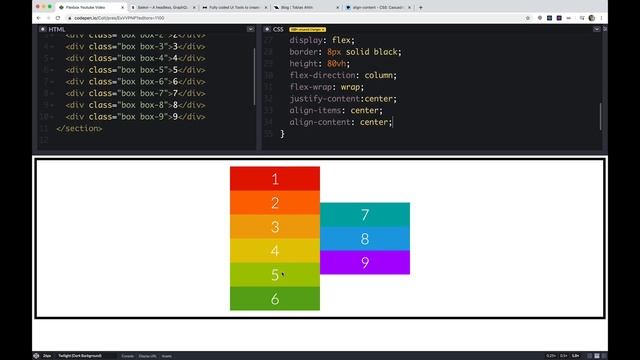Click the 'flex-direction: column;' line
Screen dimensions: 640x360
tap(343, 76)
